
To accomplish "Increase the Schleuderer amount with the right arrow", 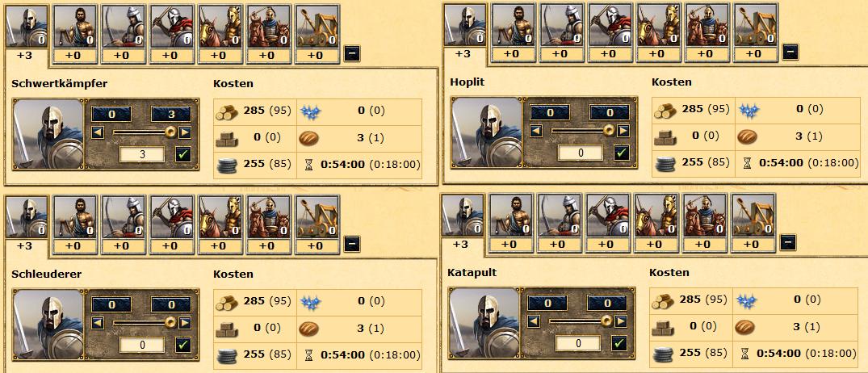I will pos(185,323).
